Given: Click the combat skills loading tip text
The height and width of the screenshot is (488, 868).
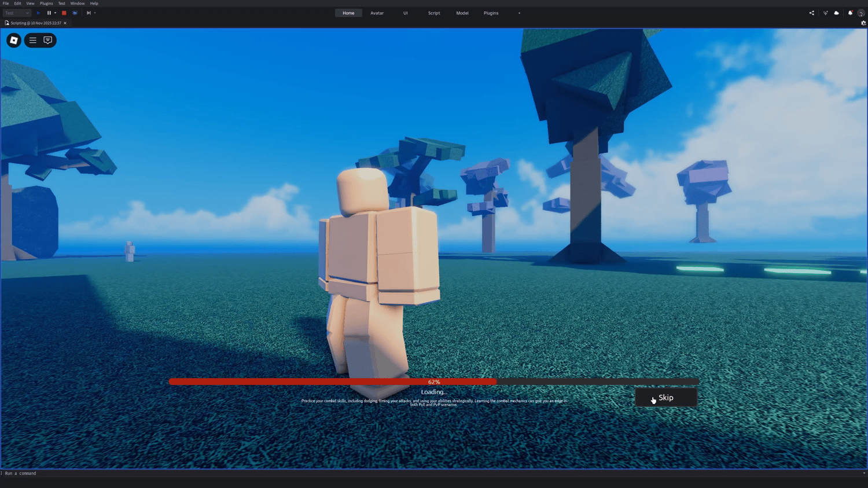Looking at the screenshot, I should [x=434, y=402].
